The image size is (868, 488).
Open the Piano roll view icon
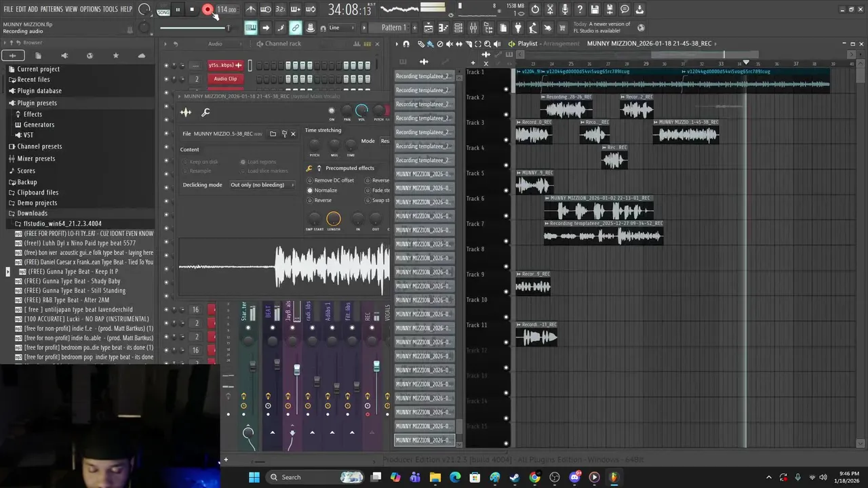pyautogui.click(x=444, y=28)
